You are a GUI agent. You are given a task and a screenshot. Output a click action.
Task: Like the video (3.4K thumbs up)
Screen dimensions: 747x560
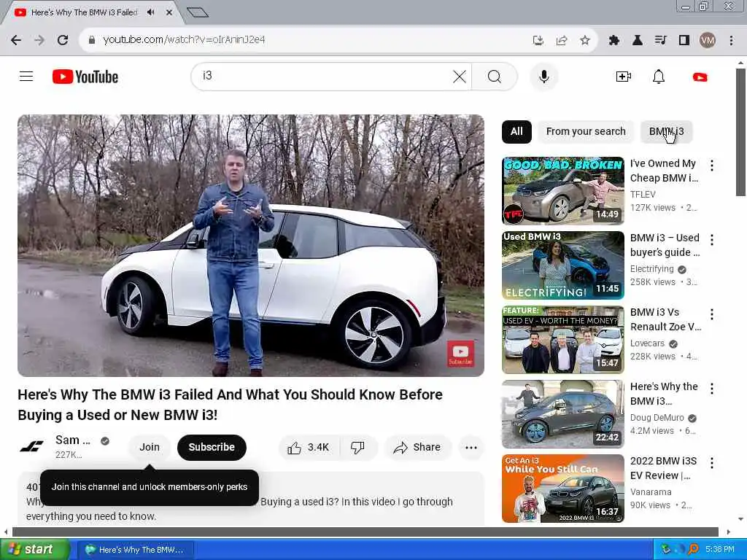coord(309,447)
